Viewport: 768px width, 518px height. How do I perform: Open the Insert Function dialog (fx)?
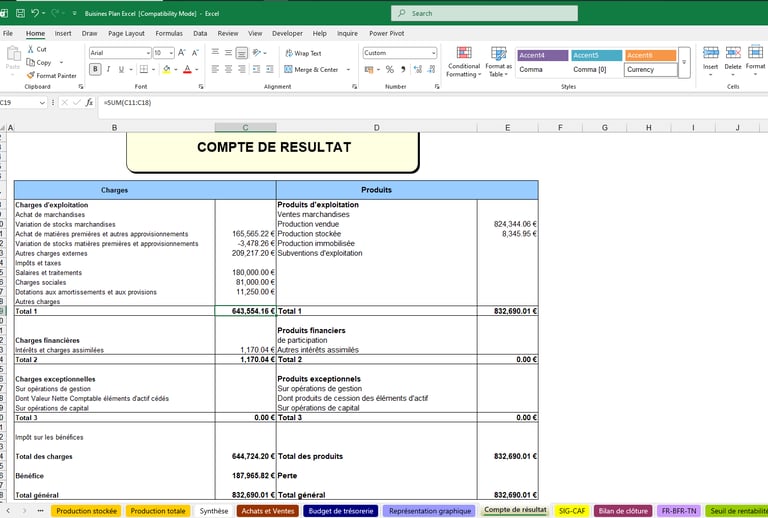[89, 102]
